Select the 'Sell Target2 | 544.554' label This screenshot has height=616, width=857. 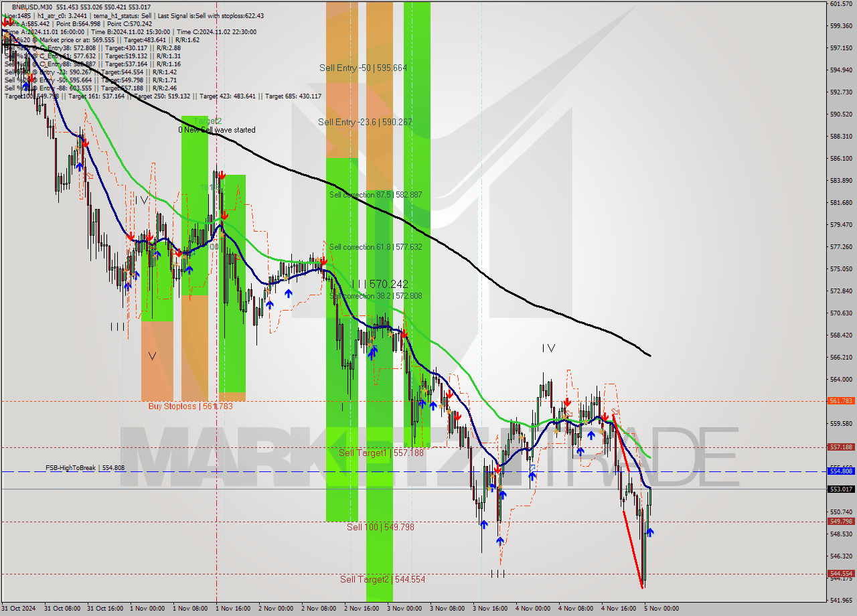click(382, 579)
